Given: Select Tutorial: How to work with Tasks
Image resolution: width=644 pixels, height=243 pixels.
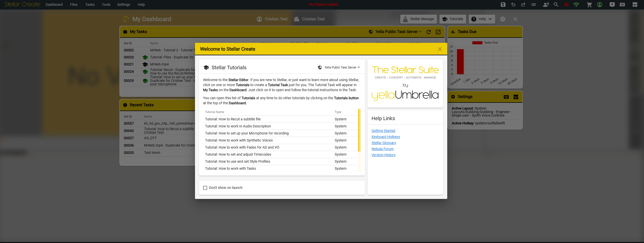Looking at the screenshot, I should click(281, 168).
